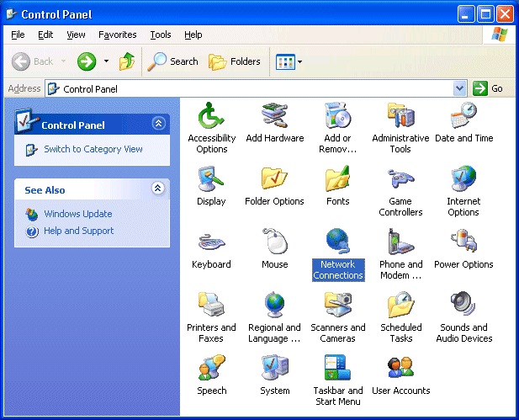The image size is (519, 420).
Task: Open Folder Options icon
Action: click(274, 179)
